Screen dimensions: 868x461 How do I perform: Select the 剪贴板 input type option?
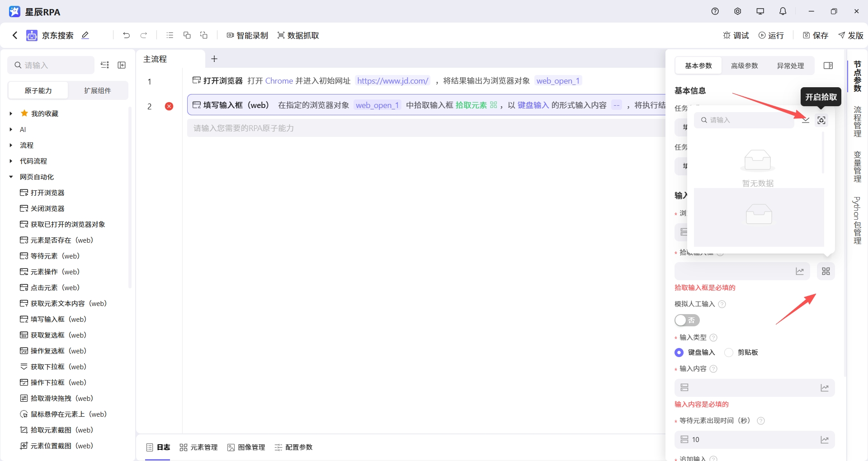tap(728, 352)
